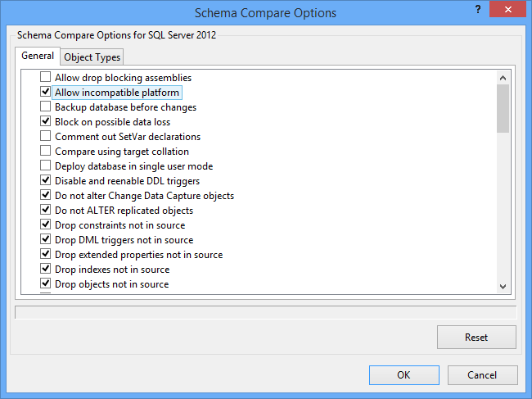Enable Deploy database in single user mode
This screenshot has width=532, height=399.
[46, 166]
